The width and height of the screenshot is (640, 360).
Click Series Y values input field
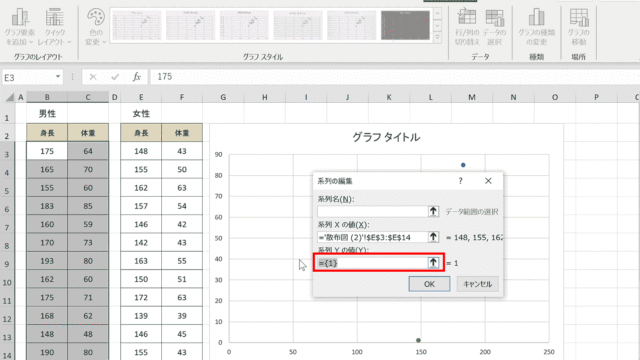372,263
